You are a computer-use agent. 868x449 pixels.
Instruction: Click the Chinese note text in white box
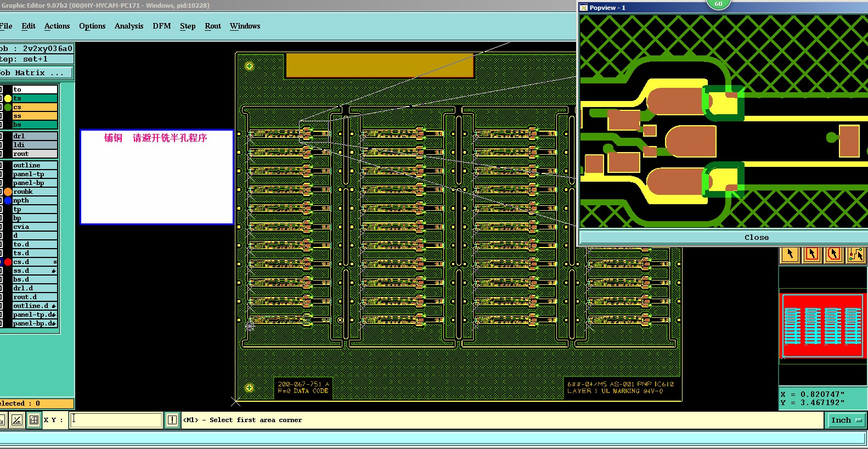click(156, 138)
